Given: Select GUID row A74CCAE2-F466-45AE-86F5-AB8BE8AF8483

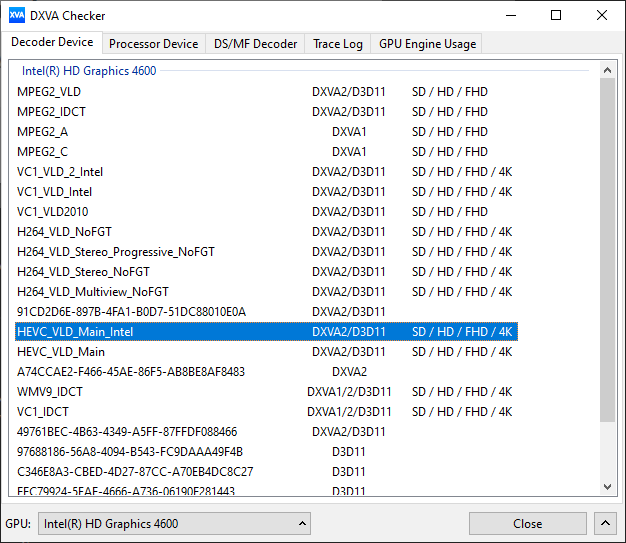Looking at the screenshot, I should (266, 372).
